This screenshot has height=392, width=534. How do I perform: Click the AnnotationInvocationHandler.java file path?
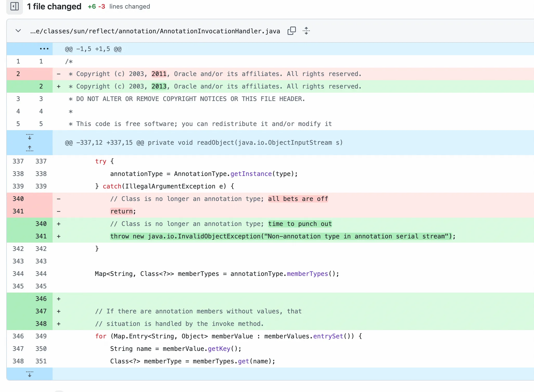[155, 31]
